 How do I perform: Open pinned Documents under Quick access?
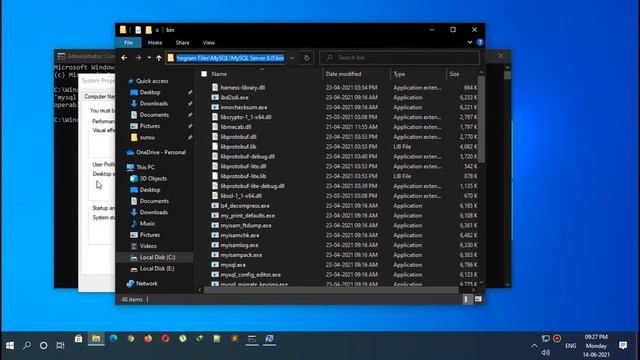[x=154, y=115]
